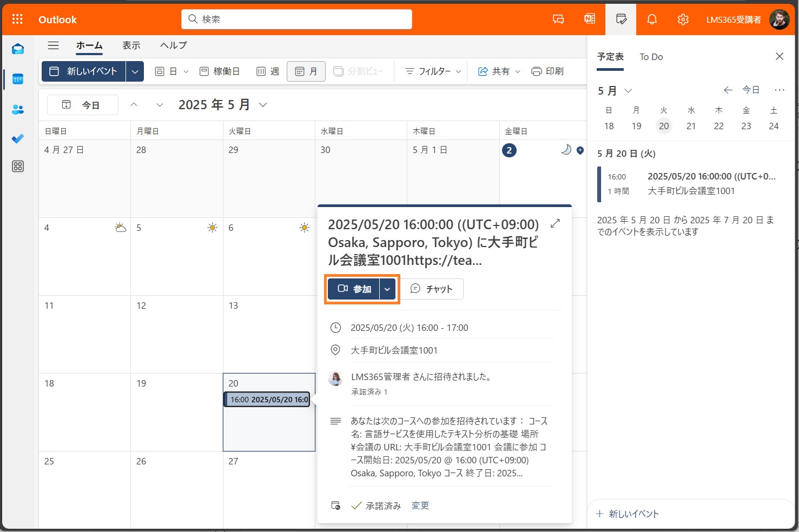Open the People icon in left rail

pyautogui.click(x=18, y=109)
